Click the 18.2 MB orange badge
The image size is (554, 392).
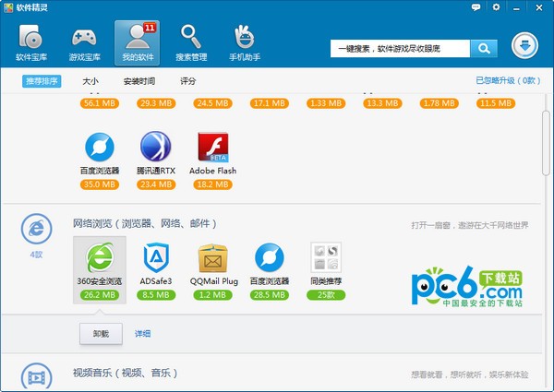[212, 184]
